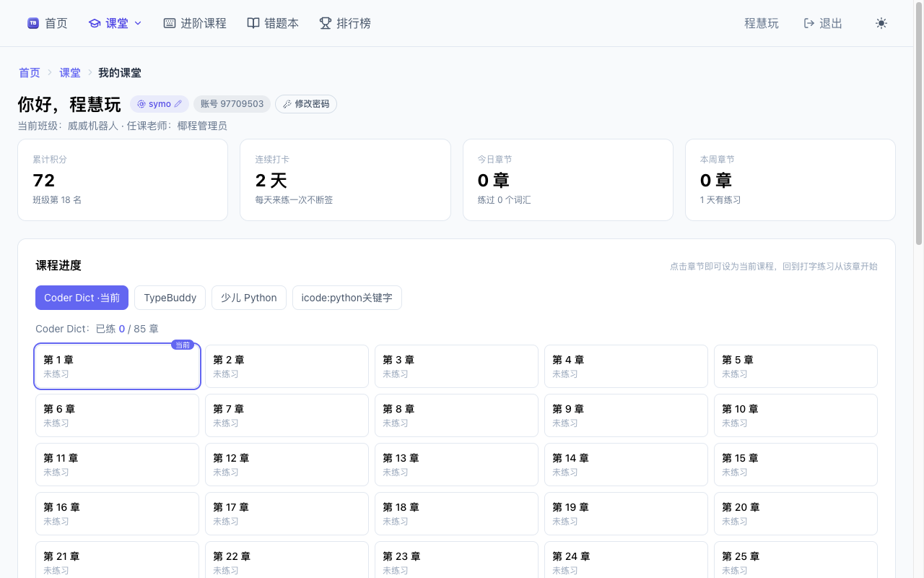Open 进阶课程 menu item
The height and width of the screenshot is (578, 924).
[195, 23]
